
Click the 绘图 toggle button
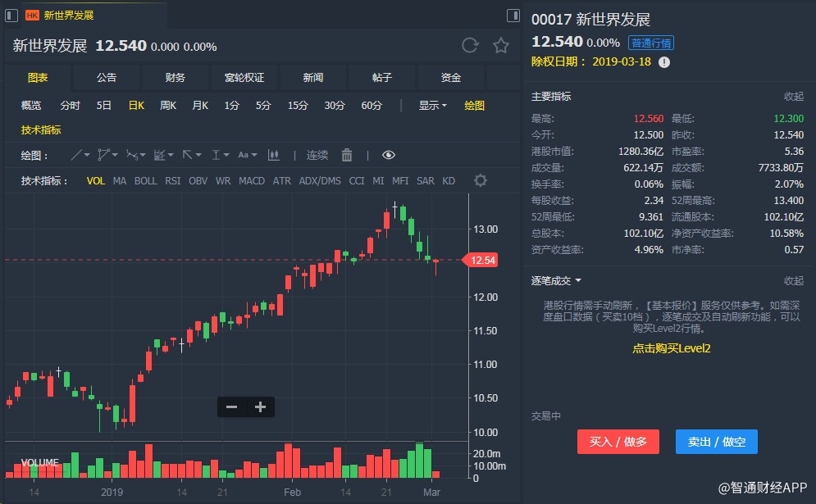click(474, 106)
